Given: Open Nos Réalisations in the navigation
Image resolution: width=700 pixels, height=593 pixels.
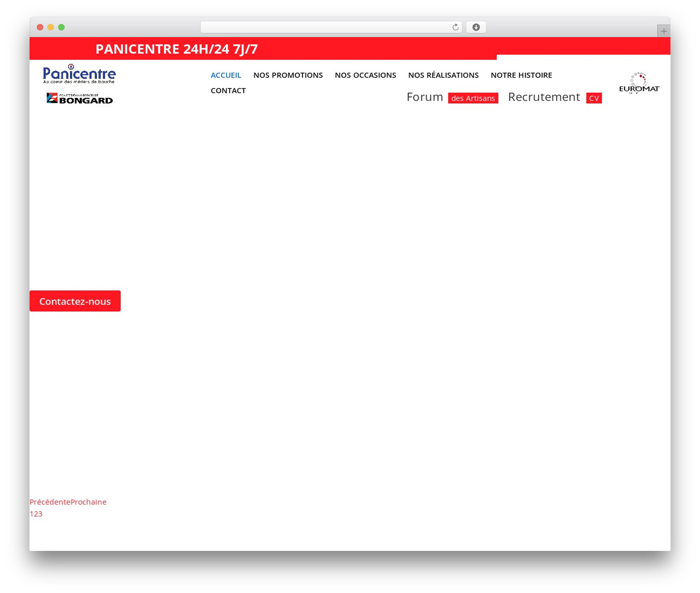Looking at the screenshot, I should tap(444, 75).
